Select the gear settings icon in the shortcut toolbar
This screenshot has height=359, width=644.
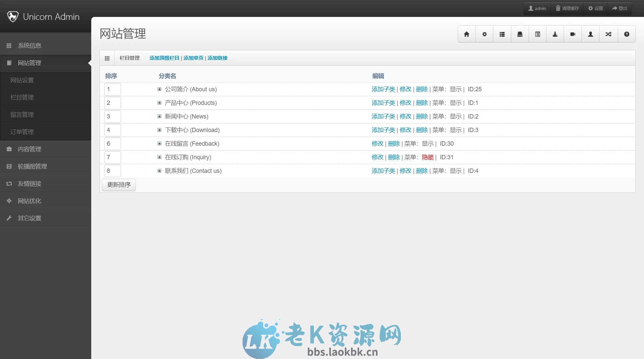pos(484,34)
